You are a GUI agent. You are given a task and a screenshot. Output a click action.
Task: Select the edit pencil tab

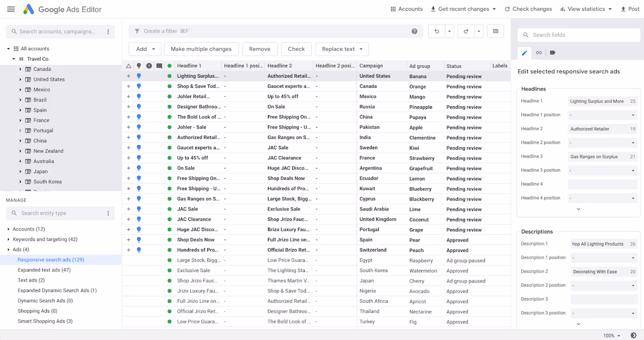coord(524,53)
